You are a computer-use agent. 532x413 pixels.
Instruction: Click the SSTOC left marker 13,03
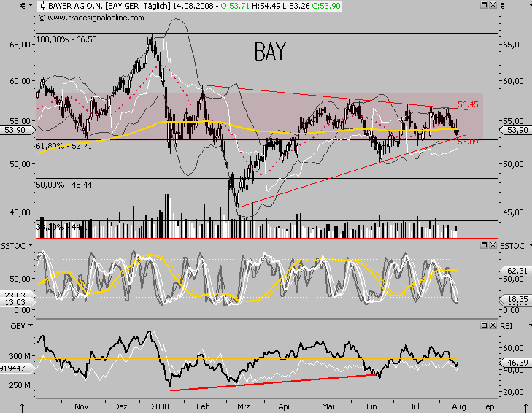pyautogui.click(x=17, y=302)
